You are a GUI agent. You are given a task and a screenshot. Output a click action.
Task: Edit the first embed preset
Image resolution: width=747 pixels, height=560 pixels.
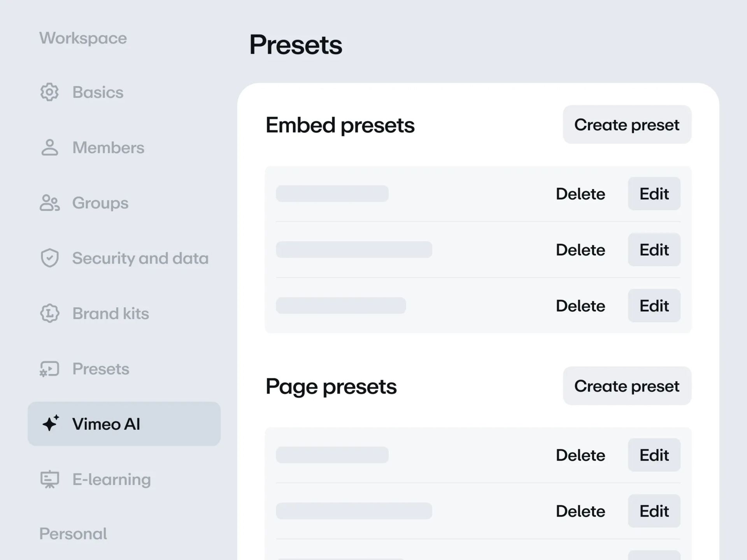pyautogui.click(x=654, y=194)
